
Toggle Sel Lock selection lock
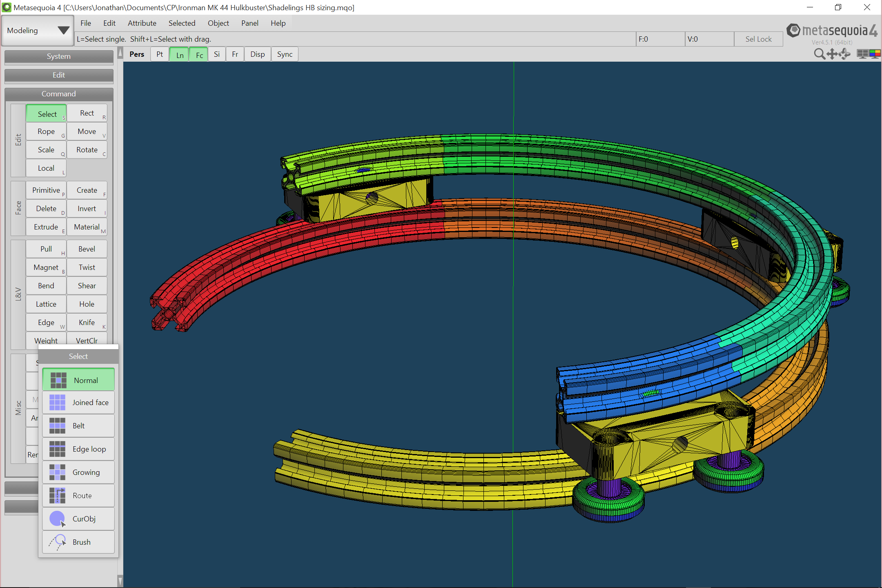tap(758, 39)
